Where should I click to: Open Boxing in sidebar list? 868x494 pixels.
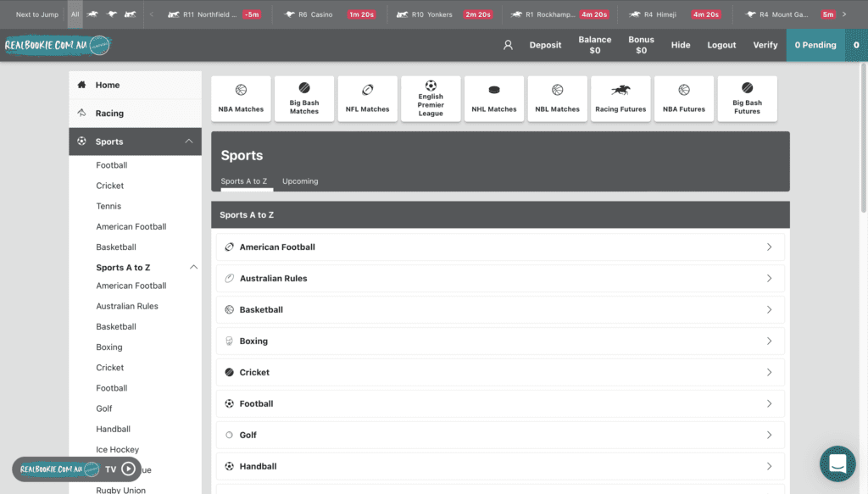pos(109,347)
